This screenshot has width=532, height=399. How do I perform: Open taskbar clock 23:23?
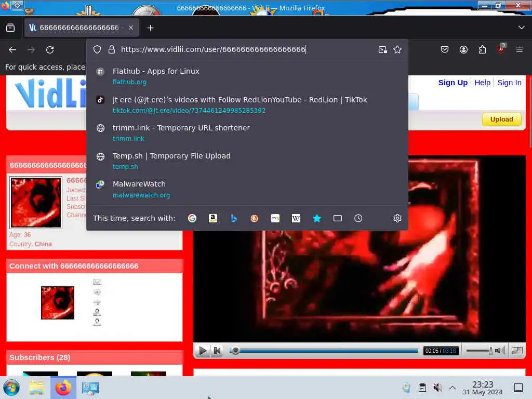point(483,388)
